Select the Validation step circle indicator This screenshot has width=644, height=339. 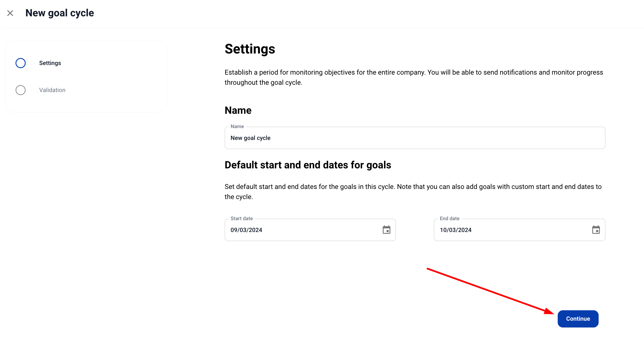point(21,90)
